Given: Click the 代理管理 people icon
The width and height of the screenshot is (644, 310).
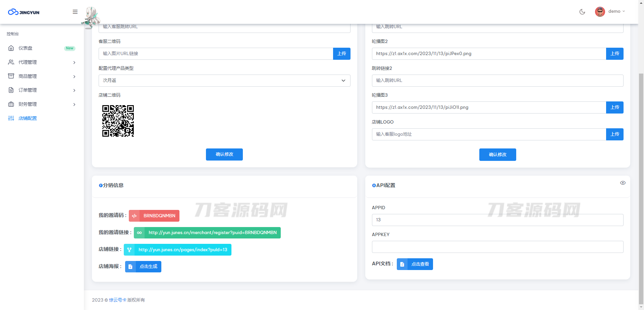Looking at the screenshot, I should click(11, 62).
